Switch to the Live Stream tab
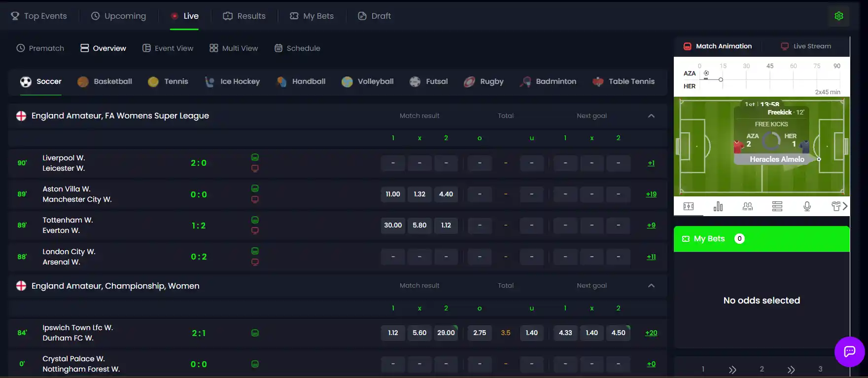868x378 pixels. pyautogui.click(x=806, y=46)
